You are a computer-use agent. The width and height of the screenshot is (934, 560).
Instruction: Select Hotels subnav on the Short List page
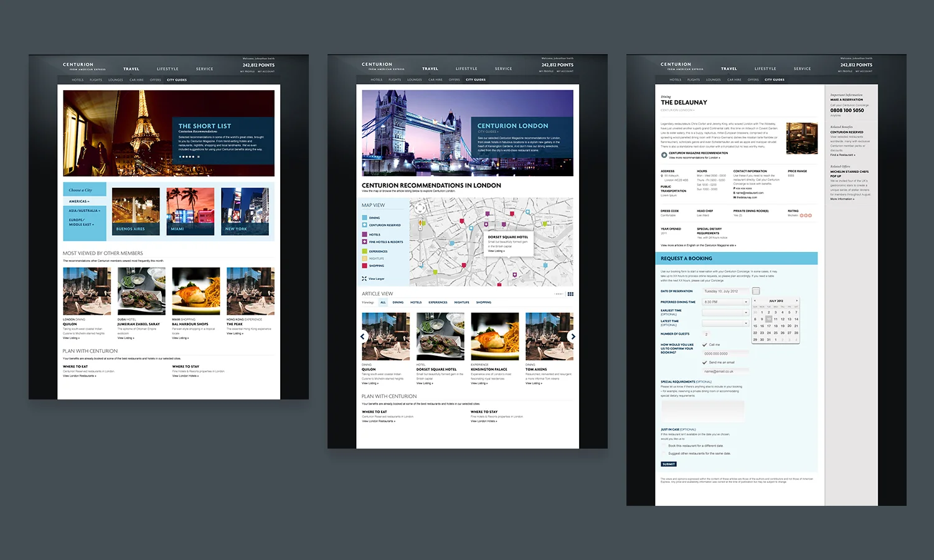tap(78, 80)
